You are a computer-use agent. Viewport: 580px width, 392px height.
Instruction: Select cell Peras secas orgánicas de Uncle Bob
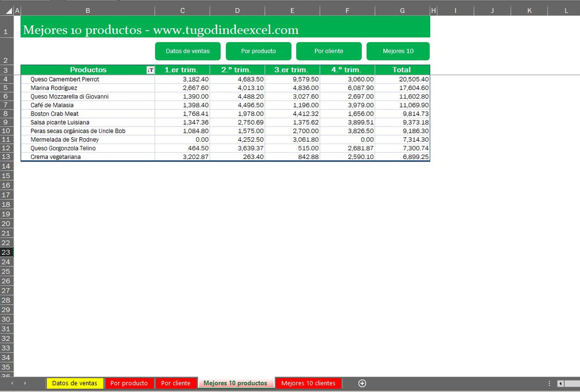[87, 131]
